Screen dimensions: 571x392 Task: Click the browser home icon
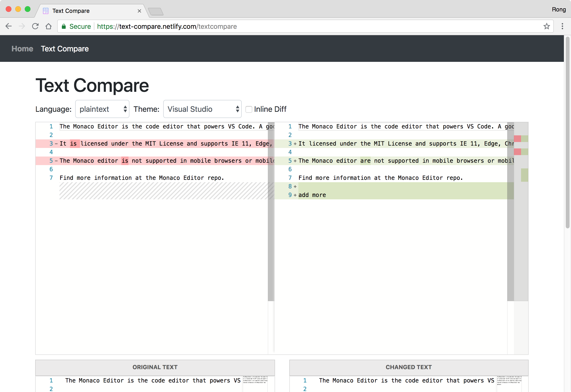[x=48, y=26]
